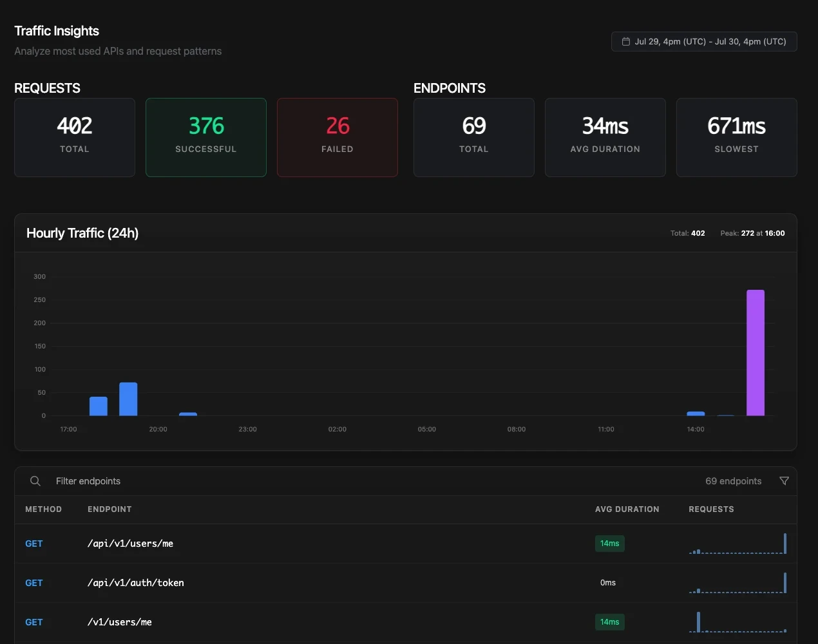Viewport: 818px width, 644px height.
Task: Select the 376 Successful requests card
Action: point(206,137)
